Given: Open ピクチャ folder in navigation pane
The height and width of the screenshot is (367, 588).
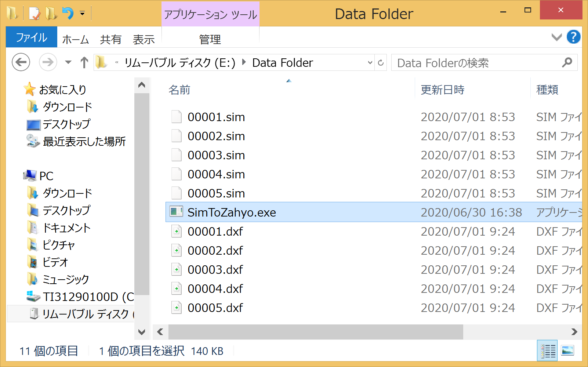Looking at the screenshot, I should [x=59, y=245].
